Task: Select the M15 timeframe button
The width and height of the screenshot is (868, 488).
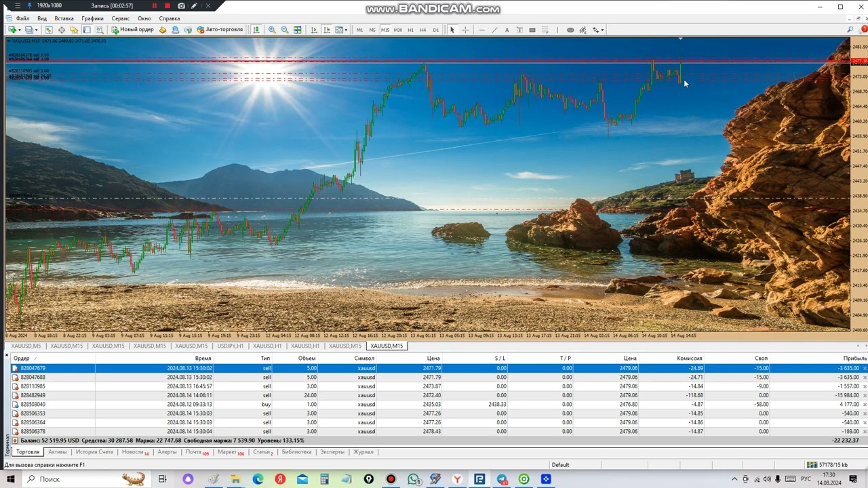Action: 385,30
